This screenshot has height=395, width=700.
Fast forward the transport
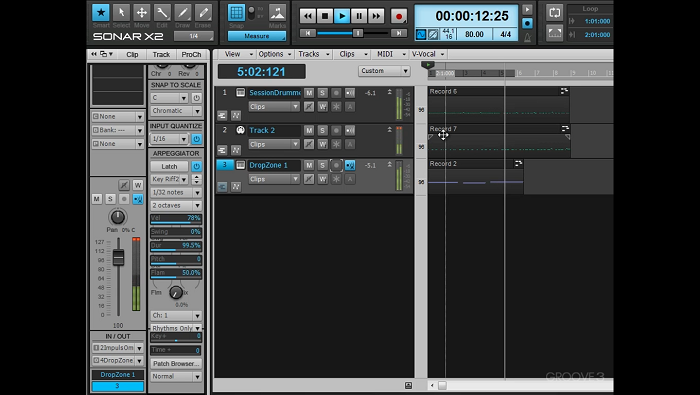click(376, 17)
